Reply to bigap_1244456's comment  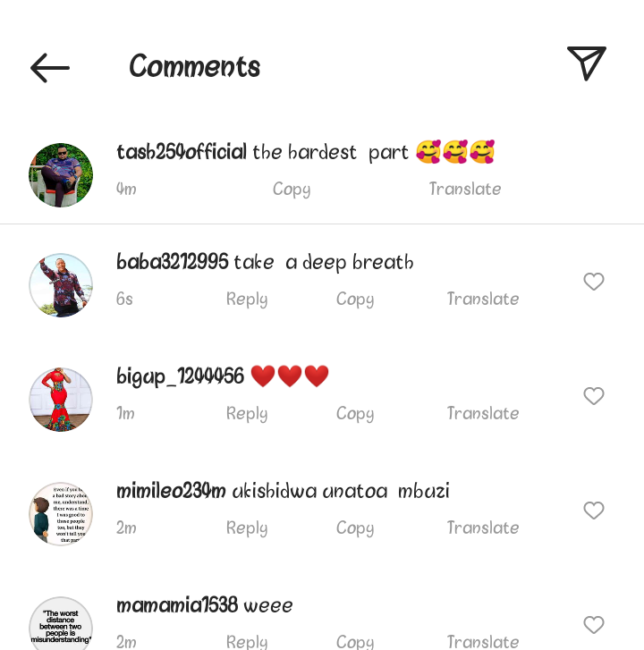coord(247,414)
